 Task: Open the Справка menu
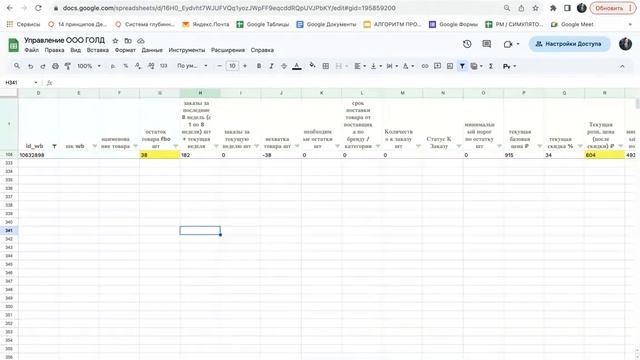pos(262,50)
